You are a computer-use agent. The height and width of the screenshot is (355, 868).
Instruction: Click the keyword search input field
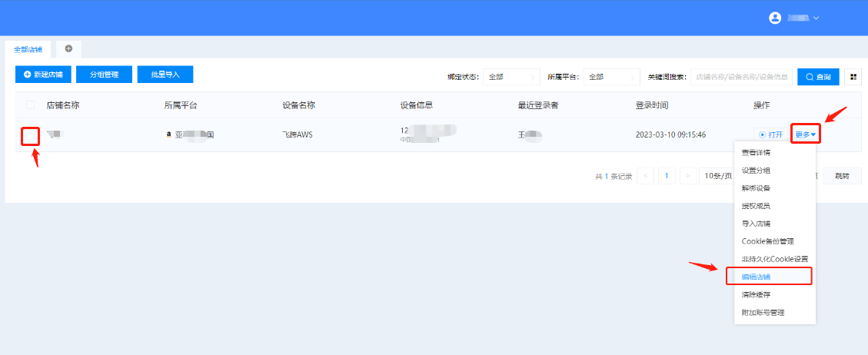pos(741,77)
